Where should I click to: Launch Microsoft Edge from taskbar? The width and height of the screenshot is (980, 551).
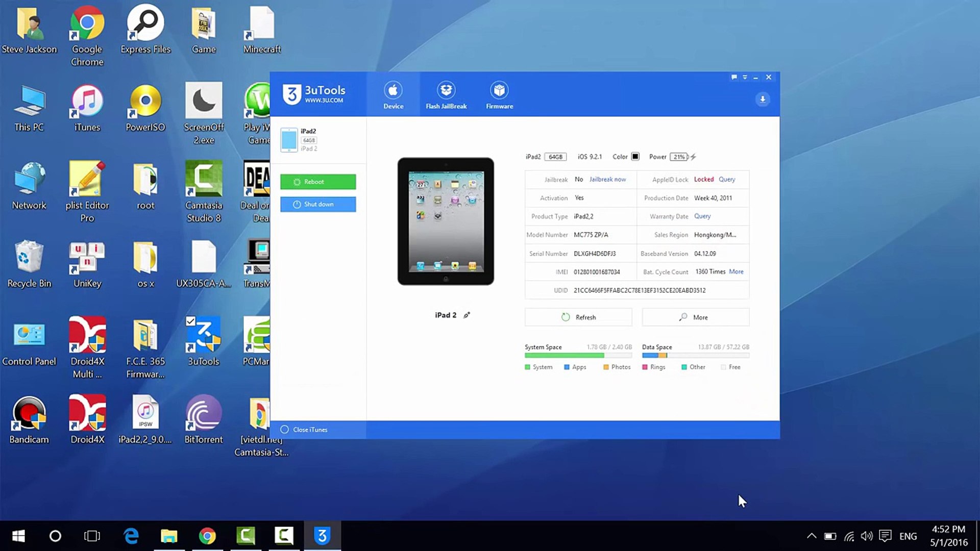(x=131, y=536)
